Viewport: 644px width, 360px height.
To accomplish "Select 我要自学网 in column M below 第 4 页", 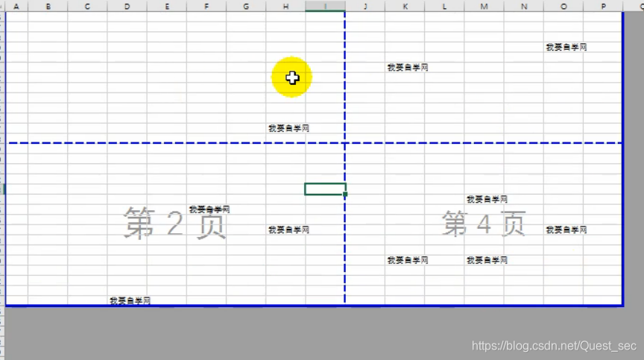I will click(x=487, y=260).
